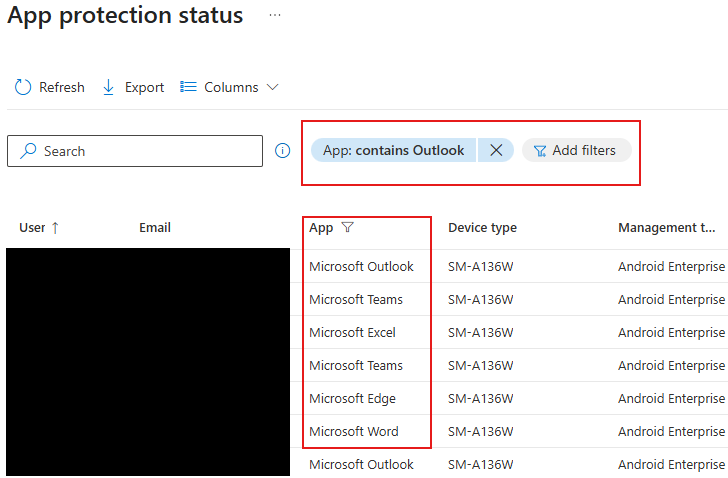Click SM-A136W in Microsoft Edge row
The image size is (728, 478).
[481, 399]
